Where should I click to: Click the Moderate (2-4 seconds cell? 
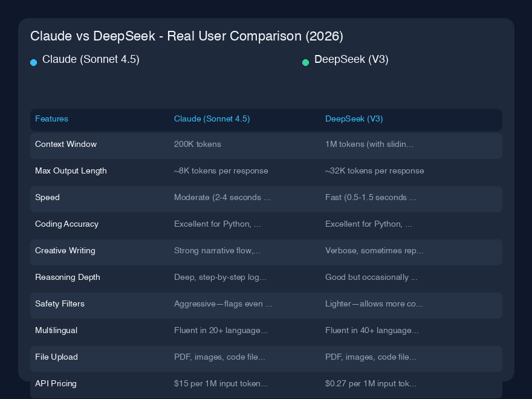tap(222, 198)
